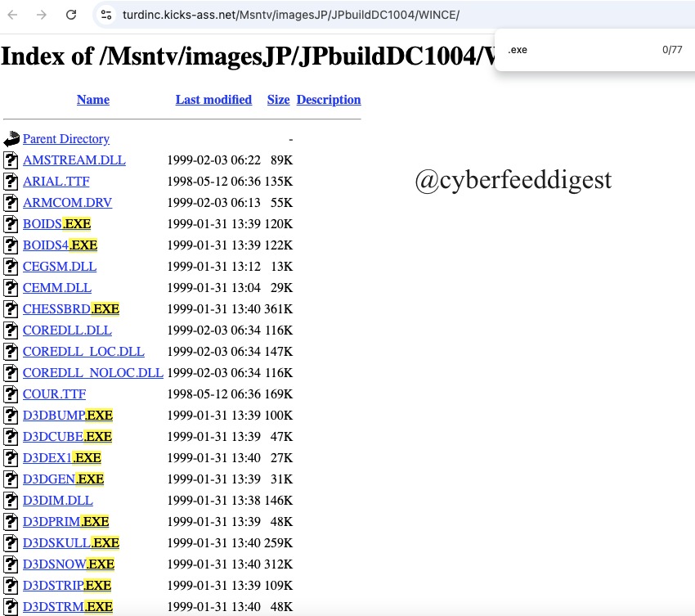Viewport: 695px width, 616px height.
Task: Click the 1998-05-12 06:36 date of ARIAL.TTF
Action: [x=214, y=182]
